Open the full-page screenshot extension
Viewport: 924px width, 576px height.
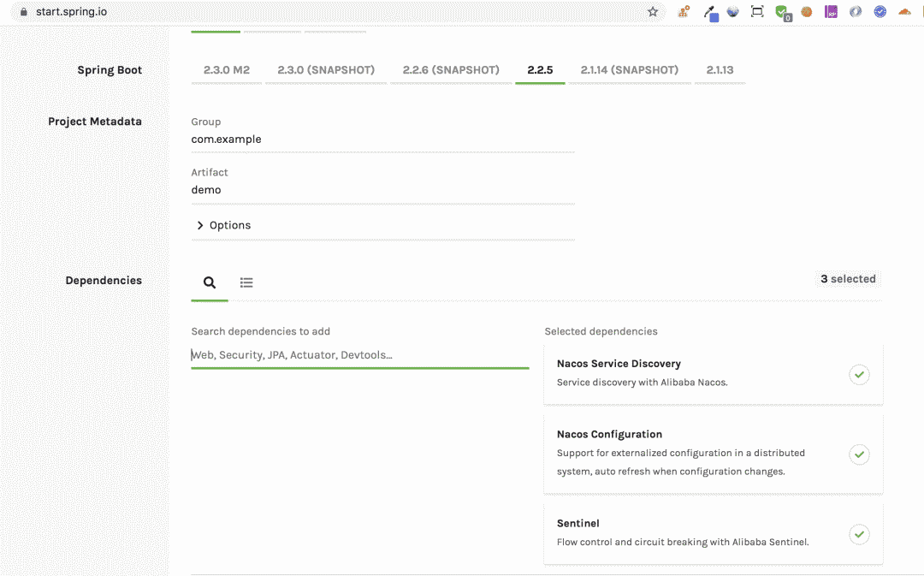[x=757, y=12]
